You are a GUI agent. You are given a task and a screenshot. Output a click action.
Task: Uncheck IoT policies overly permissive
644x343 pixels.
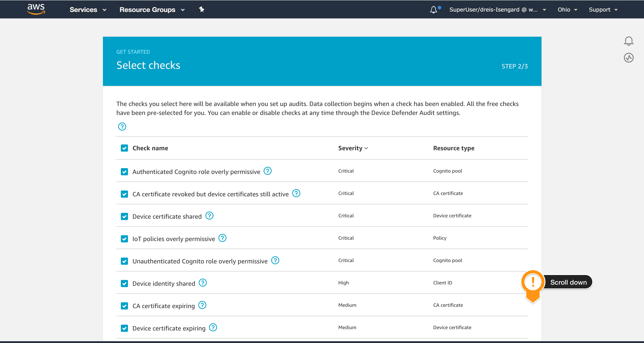coord(124,239)
